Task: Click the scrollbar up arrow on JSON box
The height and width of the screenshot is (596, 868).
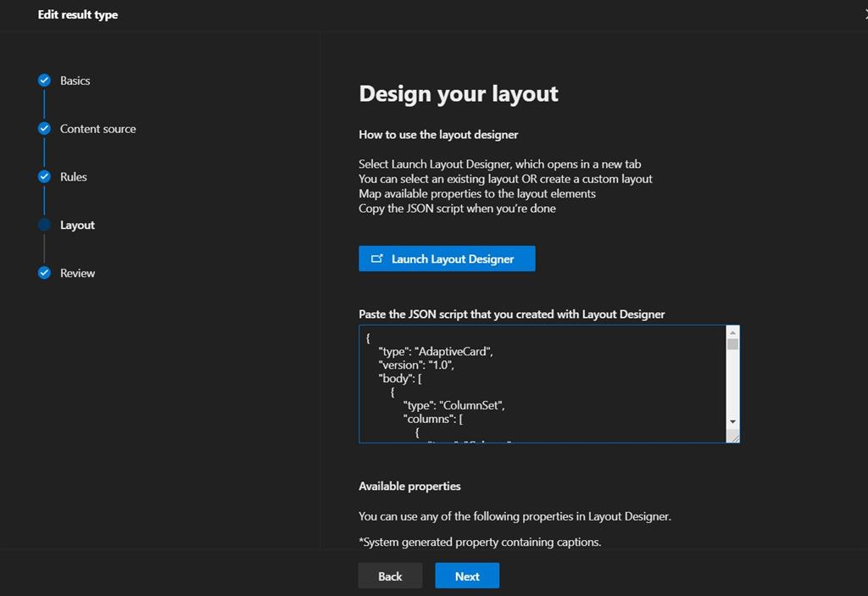Action: [731, 331]
